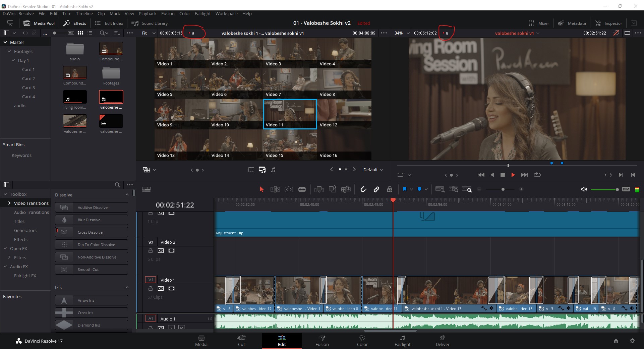Viewport: 644px width, 349px height.
Task: Disable bypass color grades and Fusion effects
Action: click(x=616, y=33)
